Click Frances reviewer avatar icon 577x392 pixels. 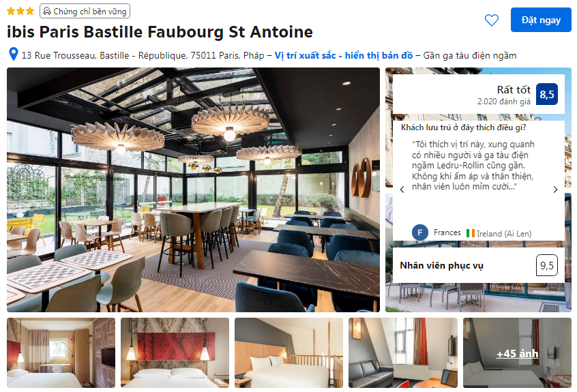(420, 232)
